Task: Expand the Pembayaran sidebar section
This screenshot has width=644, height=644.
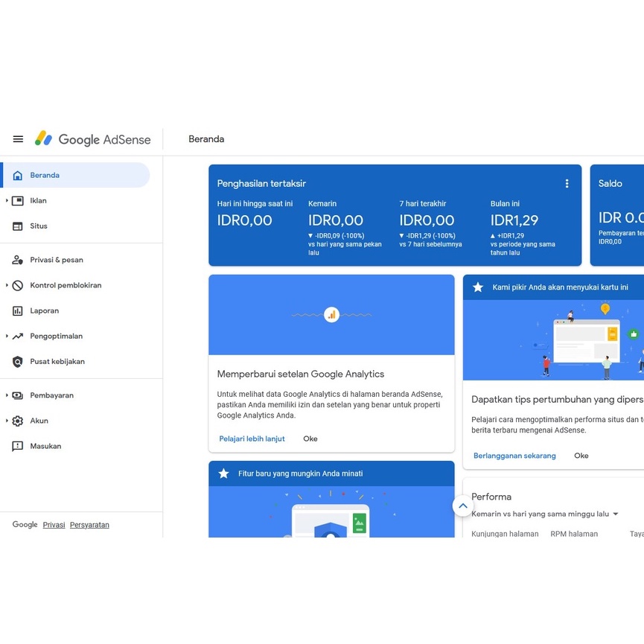Action: tap(7, 395)
